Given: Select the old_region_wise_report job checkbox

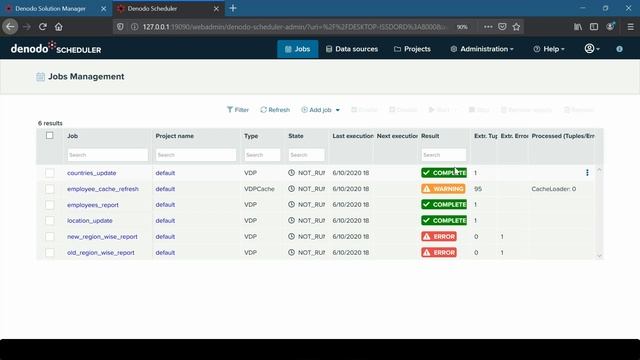Looking at the screenshot, I should coord(50,253).
